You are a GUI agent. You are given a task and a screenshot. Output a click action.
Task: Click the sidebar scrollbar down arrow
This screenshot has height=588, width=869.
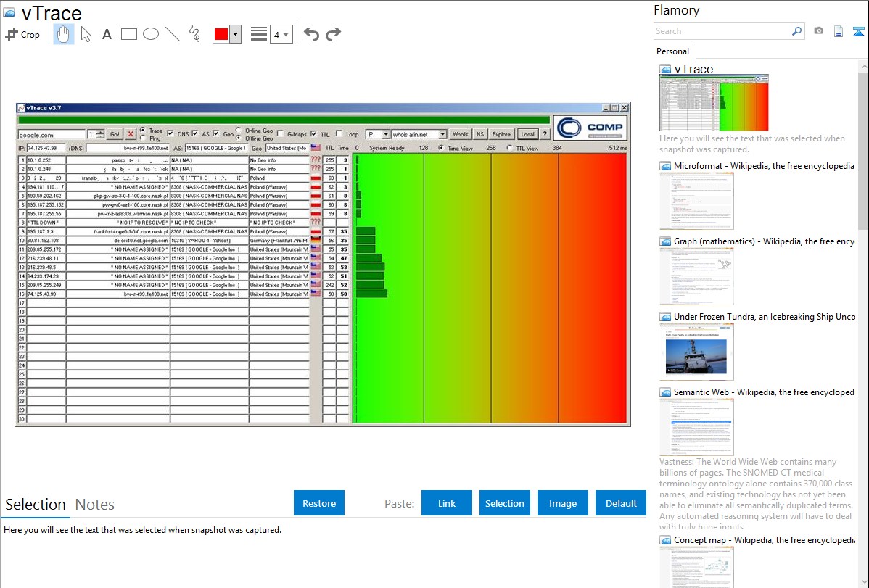tap(864, 582)
